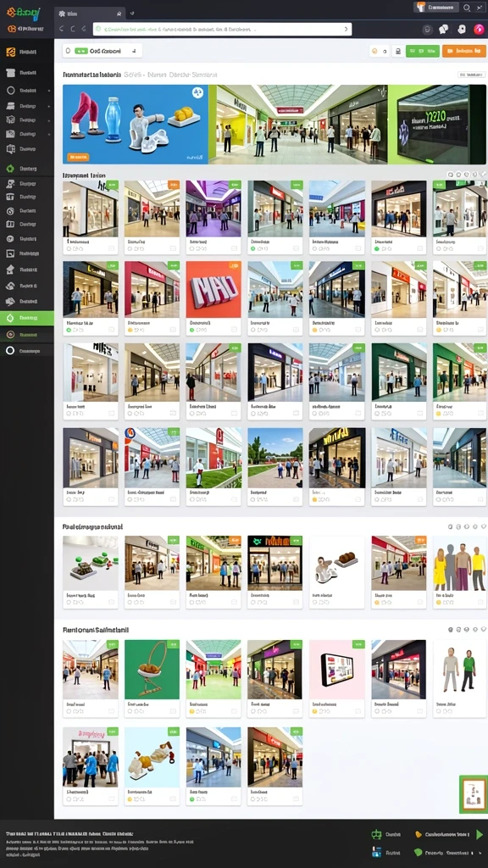This screenshot has height=868, width=488.
Task: Open the top sidebar item with orange logo icon
Action: point(26,52)
